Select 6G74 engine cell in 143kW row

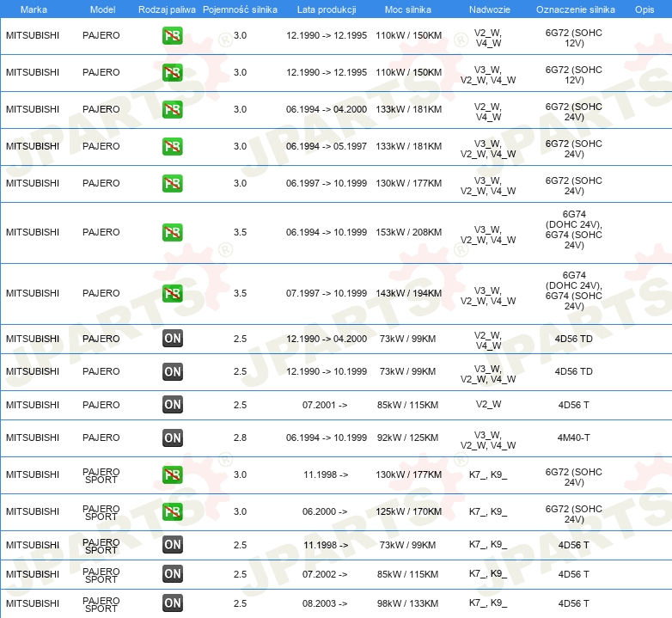tap(574, 291)
